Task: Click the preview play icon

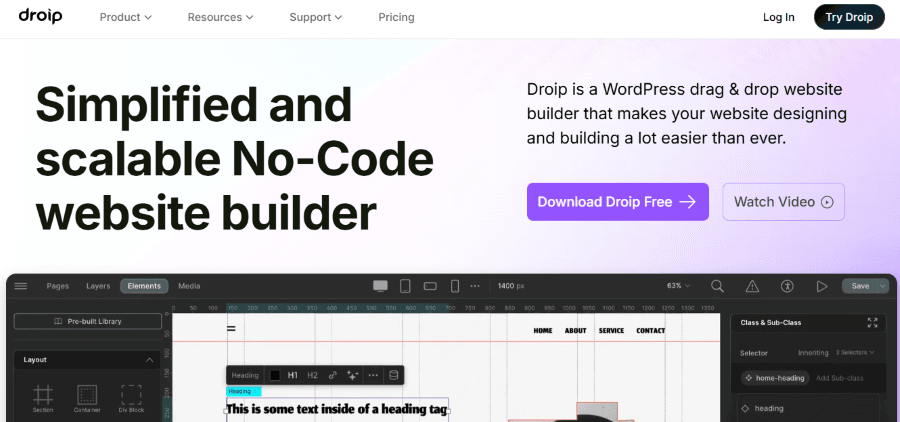Action: pos(822,286)
